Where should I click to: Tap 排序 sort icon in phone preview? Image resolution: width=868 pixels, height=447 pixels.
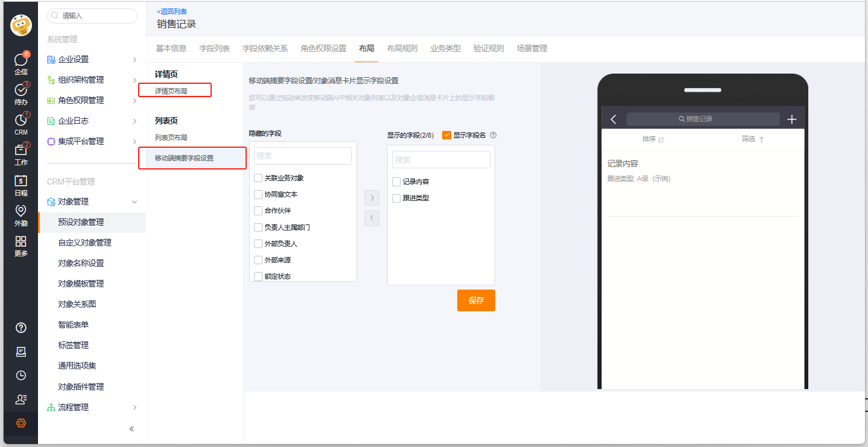pos(662,139)
